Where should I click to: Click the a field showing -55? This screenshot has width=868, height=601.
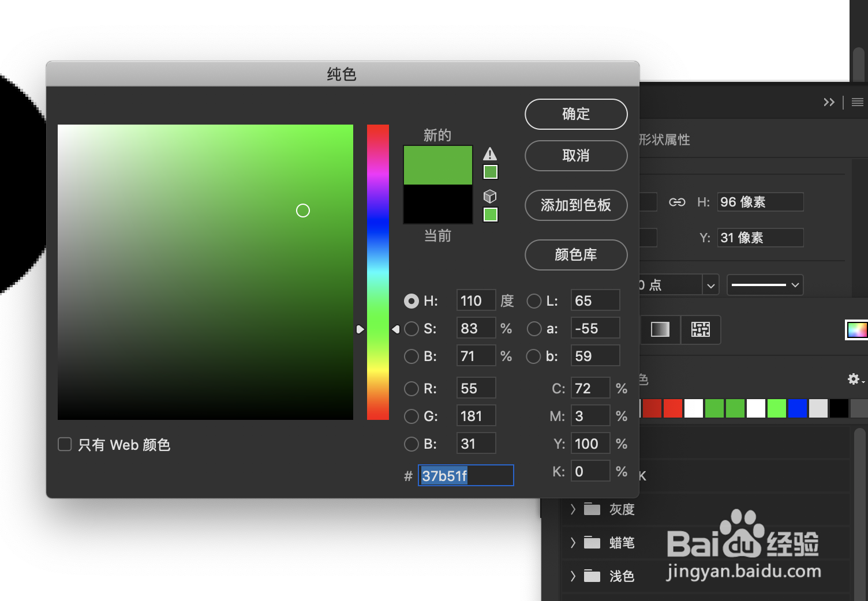tap(596, 328)
